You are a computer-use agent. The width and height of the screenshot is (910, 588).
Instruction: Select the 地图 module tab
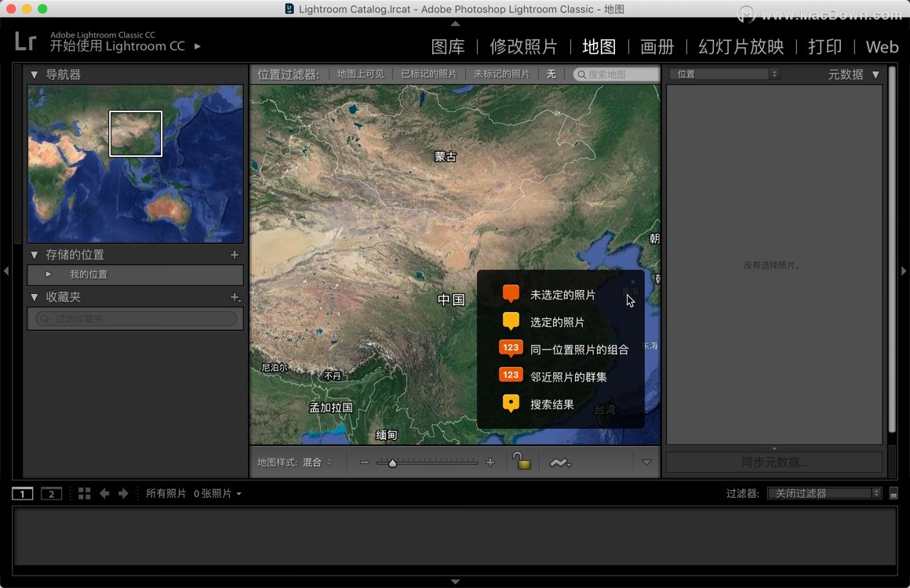[599, 46]
